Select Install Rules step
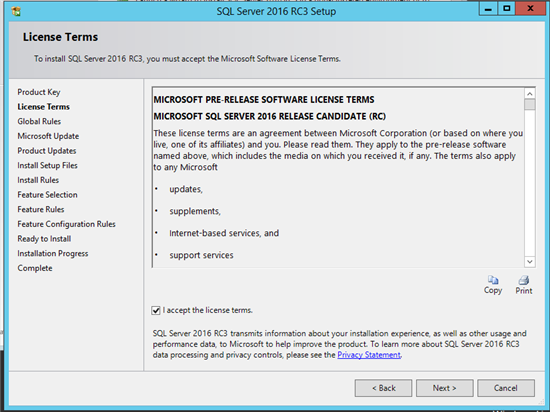 38,180
